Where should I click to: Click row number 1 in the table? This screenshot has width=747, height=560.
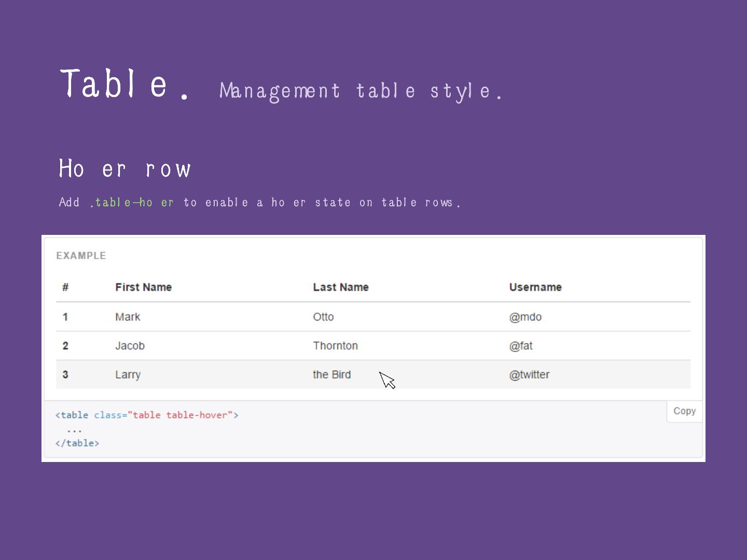65,317
